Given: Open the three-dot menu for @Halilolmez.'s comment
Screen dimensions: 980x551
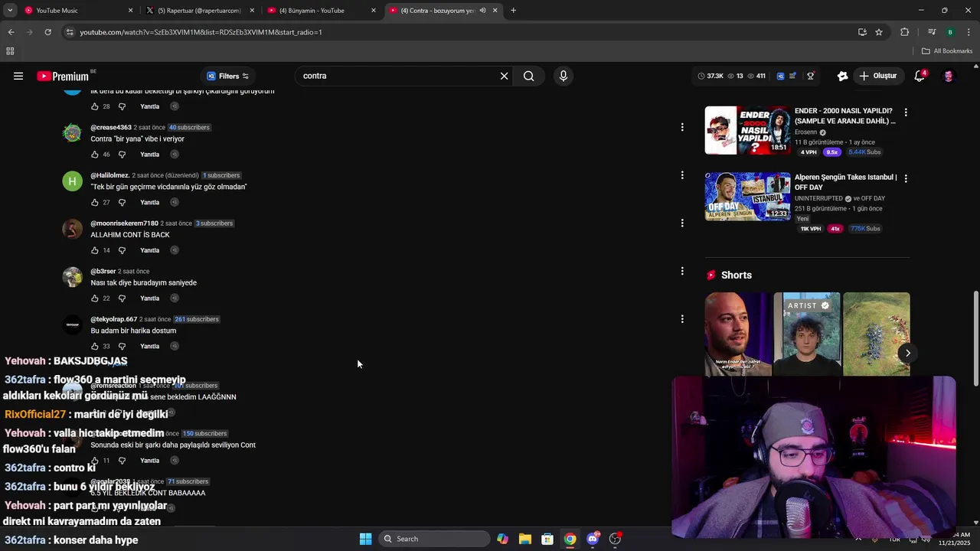Looking at the screenshot, I should pyautogui.click(x=682, y=175).
